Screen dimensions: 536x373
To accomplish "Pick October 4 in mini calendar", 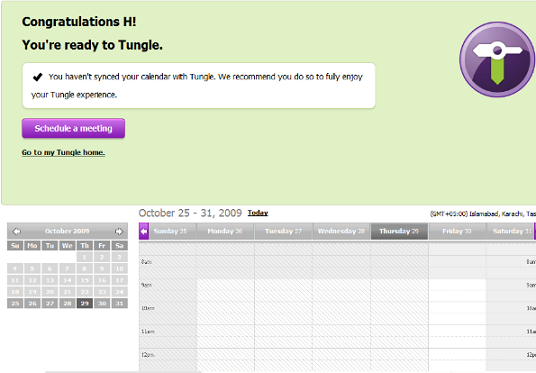I will (x=15, y=268).
